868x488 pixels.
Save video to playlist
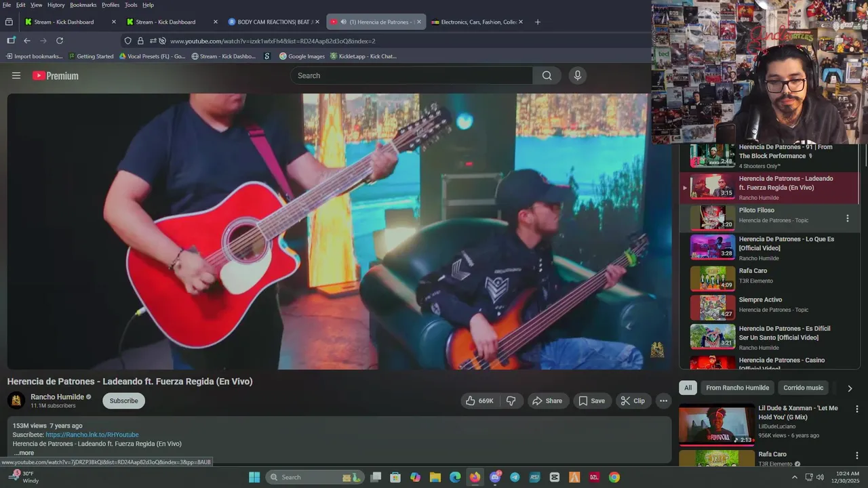(591, 401)
